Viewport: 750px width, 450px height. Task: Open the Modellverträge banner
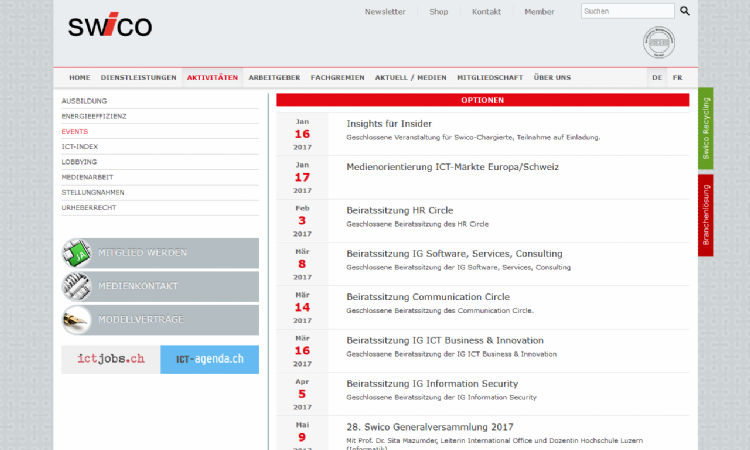[x=160, y=320]
